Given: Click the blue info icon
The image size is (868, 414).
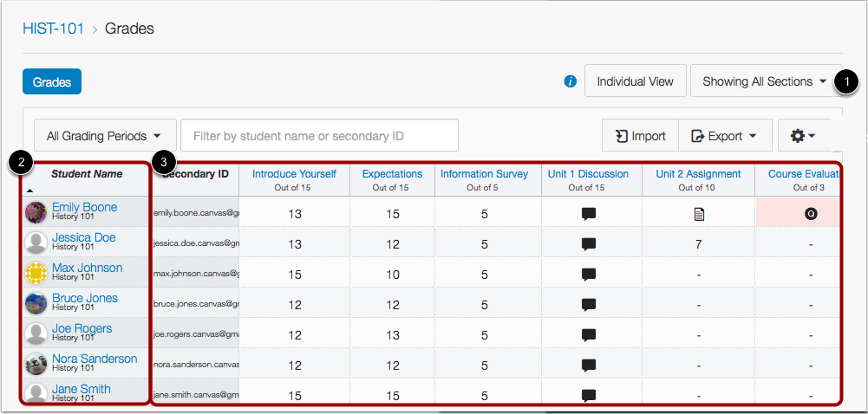Looking at the screenshot, I should 570,81.
